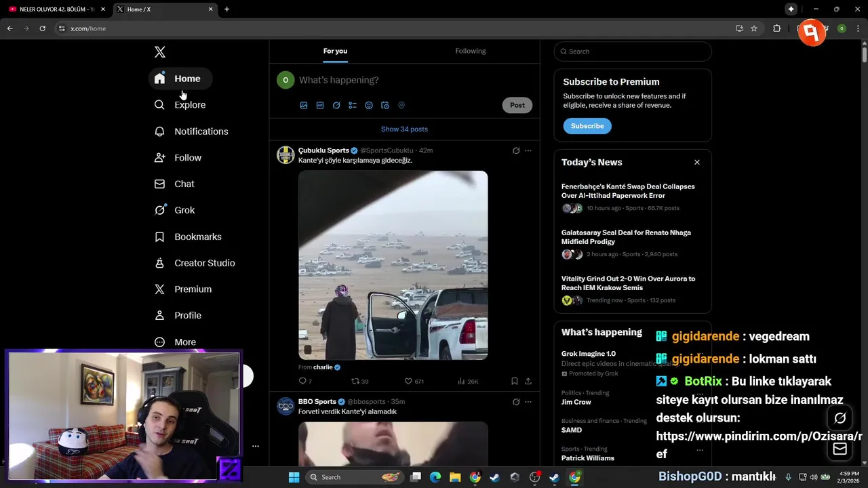Open Patrick Williams trending topic

(588, 458)
